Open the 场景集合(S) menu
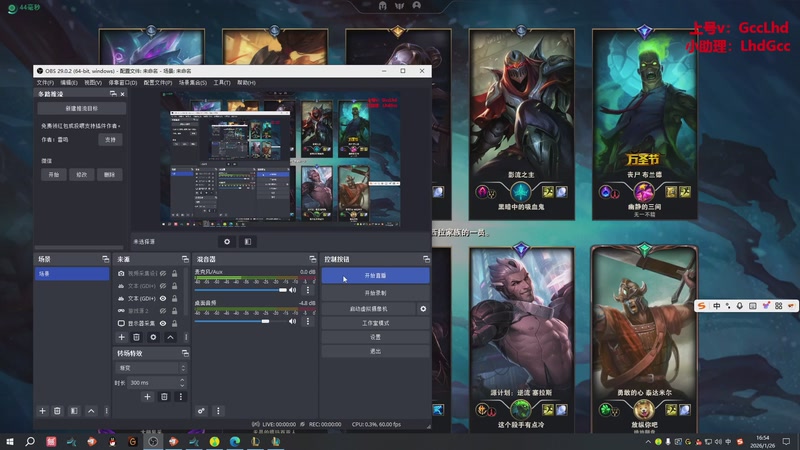This screenshot has width=800, height=450. (x=192, y=83)
